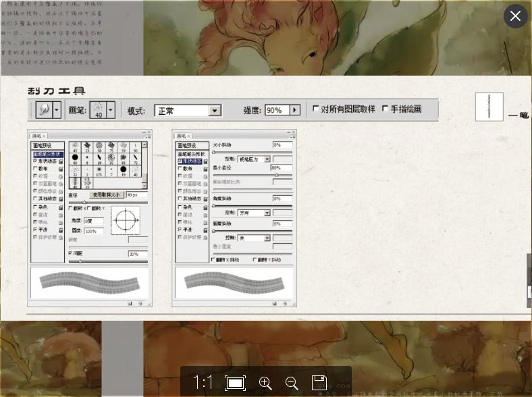The width and height of the screenshot is (532, 397).
Task: Open 控制 dropdown showing 方向
Action: point(254,213)
